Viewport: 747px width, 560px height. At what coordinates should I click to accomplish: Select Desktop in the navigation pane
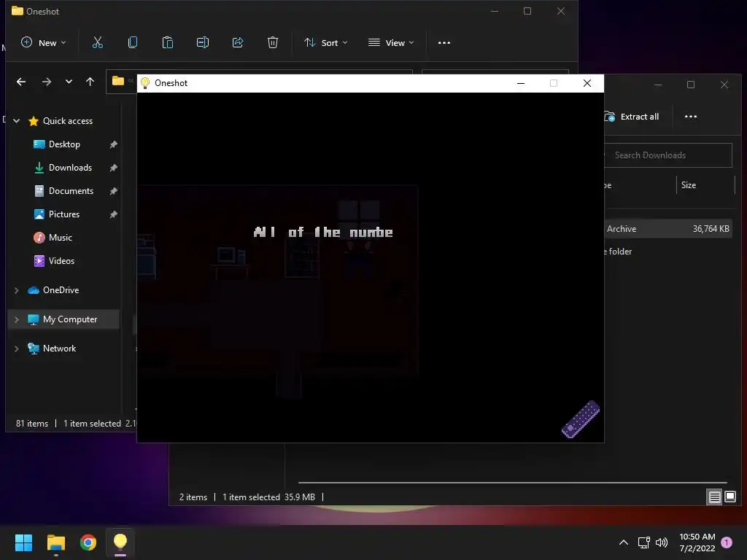pos(64,144)
